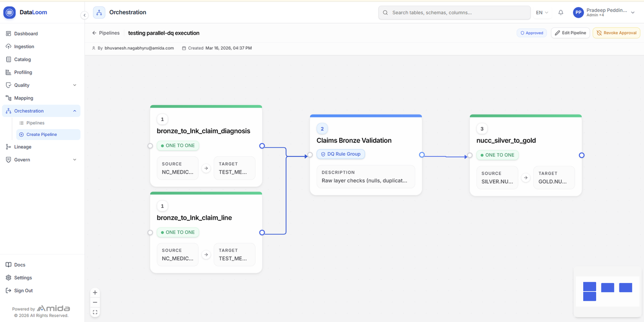644x322 pixels.
Task: Click the DataLoom logo icon
Action: point(9,13)
